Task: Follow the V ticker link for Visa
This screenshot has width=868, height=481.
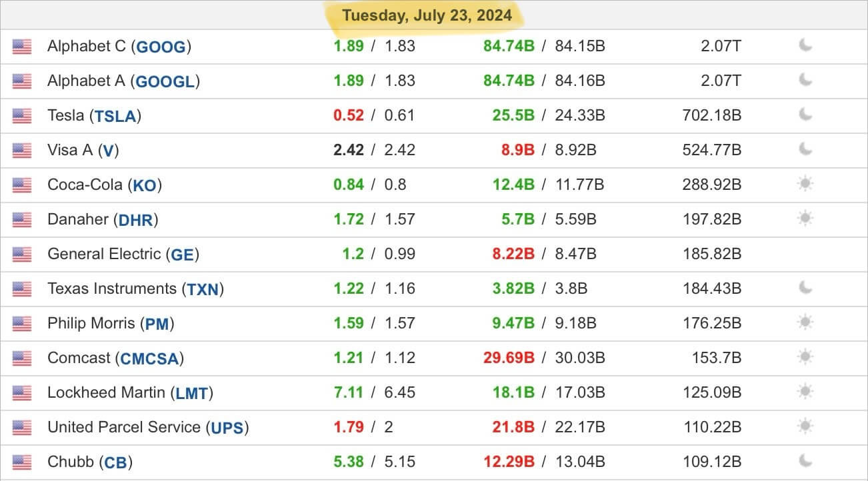Action: click(x=108, y=151)
